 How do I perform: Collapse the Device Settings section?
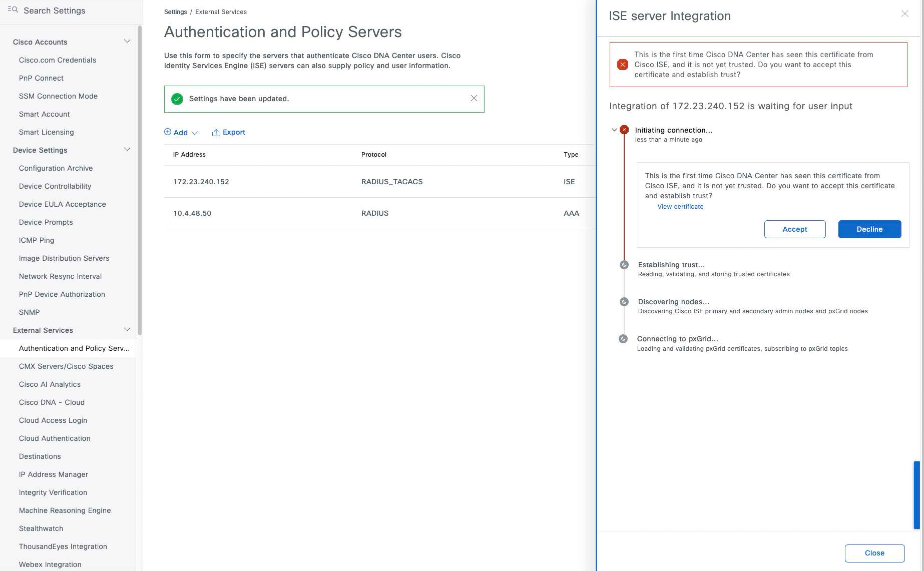pyautogui.click(x=127, y=149)
